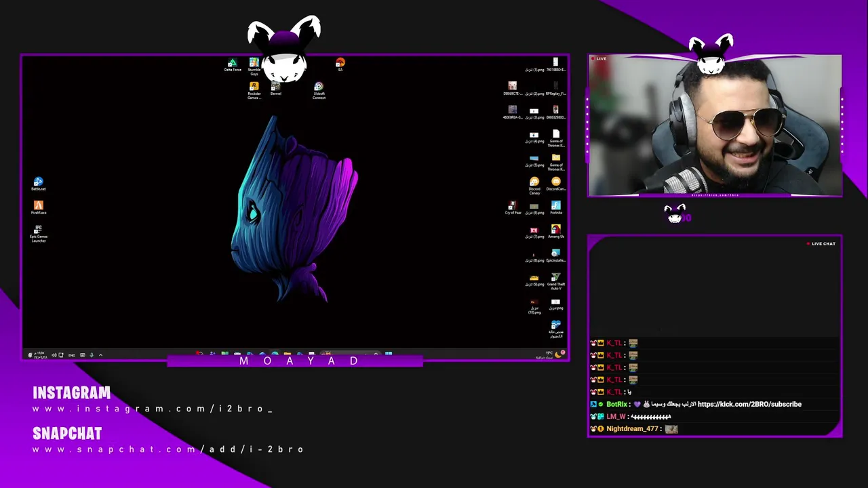Image resolution: width=868 pixels, height=488 pixels.
Task: Open the (5).png image file
Action: (534, 161)
